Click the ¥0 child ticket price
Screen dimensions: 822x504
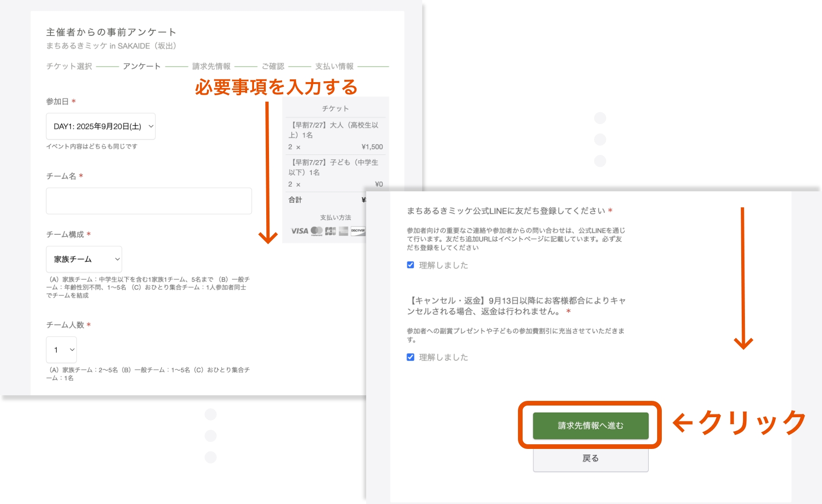379,184
